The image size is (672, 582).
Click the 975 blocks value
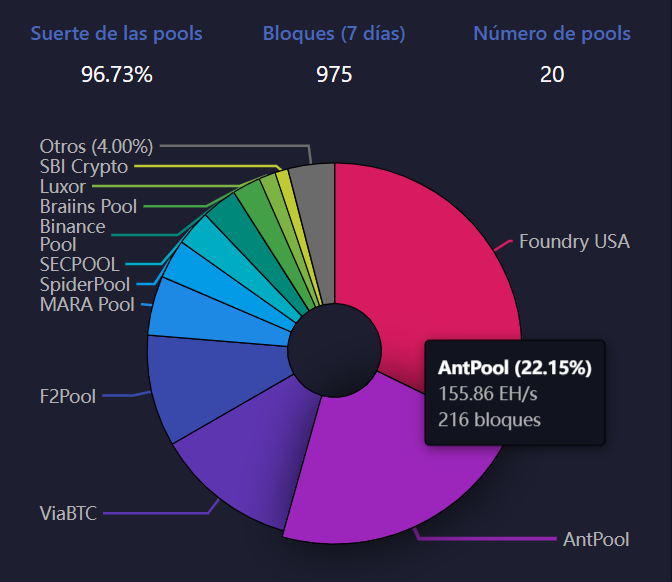334,75
